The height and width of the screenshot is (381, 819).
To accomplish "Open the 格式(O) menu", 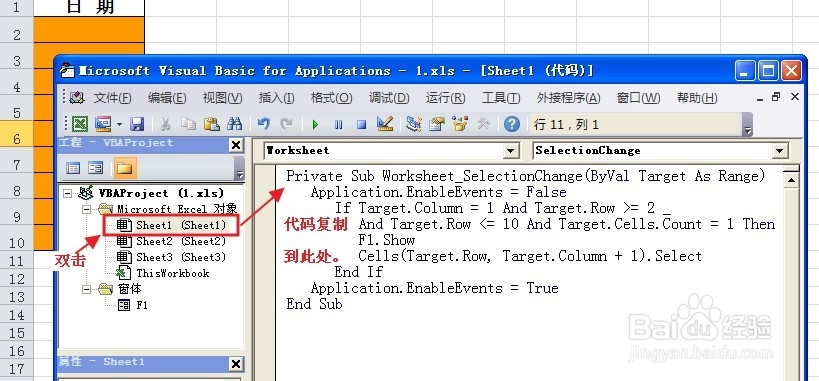I will (331, 98).
